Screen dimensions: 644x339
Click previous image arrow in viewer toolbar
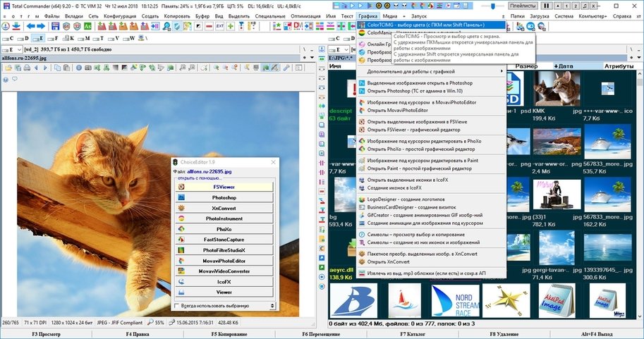point(36,68)
